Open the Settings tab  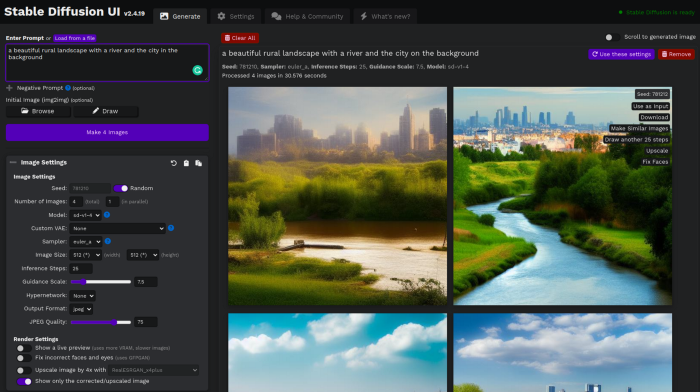coord(236,17)
